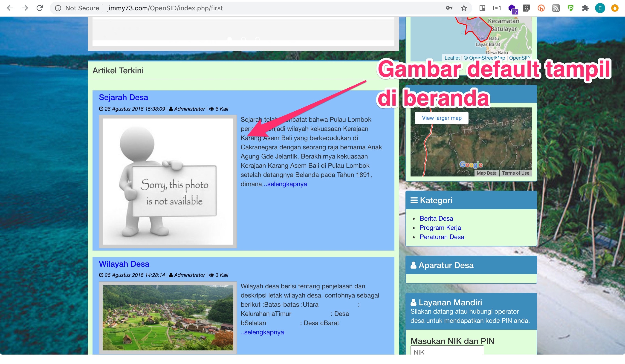
Task: Click the browser back arrow
Action: 10,8
